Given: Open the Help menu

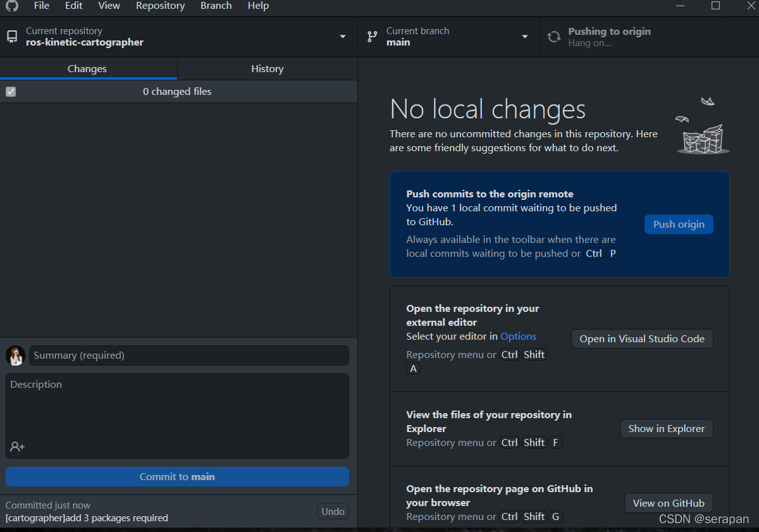Looking at the screenshot, I should [x=259, y=6].
